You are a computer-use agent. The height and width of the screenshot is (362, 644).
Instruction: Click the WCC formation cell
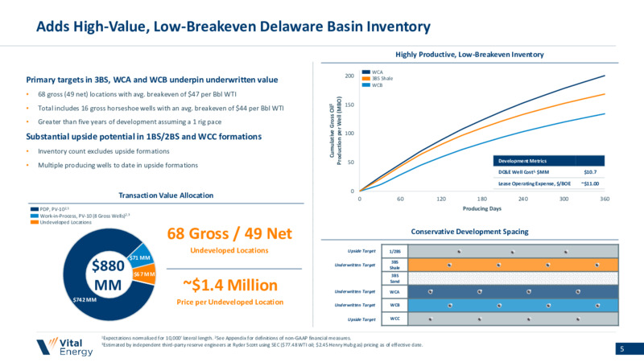[394, 319]
